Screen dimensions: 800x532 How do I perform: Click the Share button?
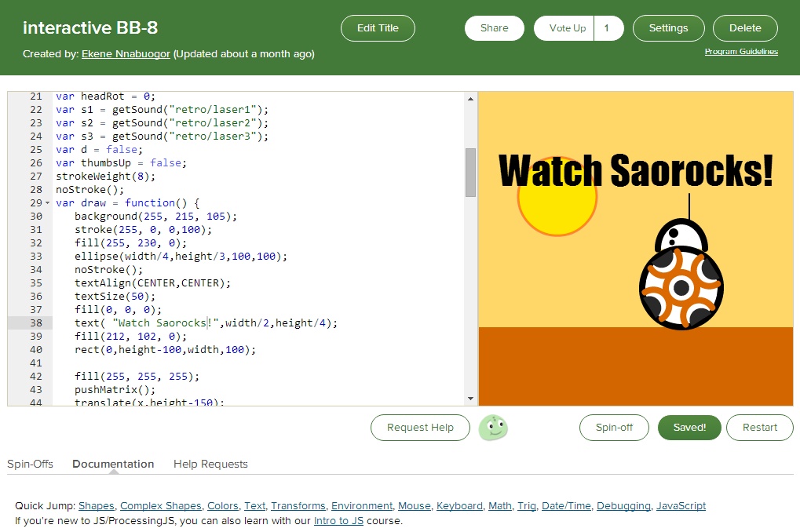coord(494,28)
